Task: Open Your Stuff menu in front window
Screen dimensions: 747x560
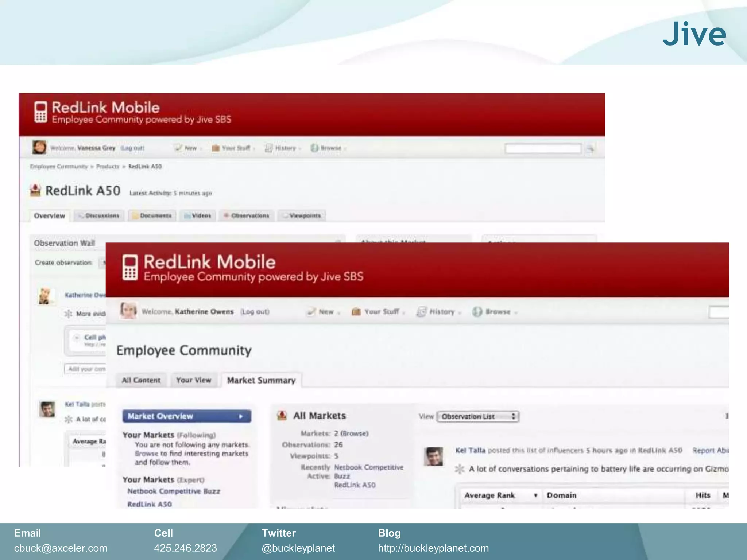Action: point(378,312)
